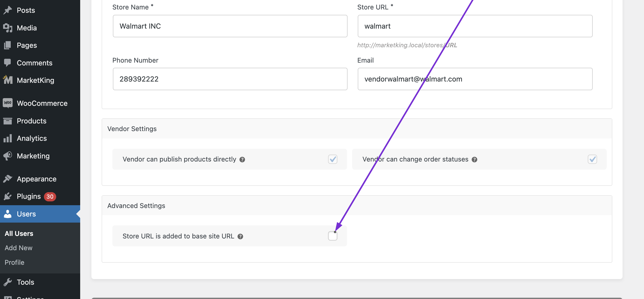Click the Products archive icon
The width and height of the screenshot is (644, 299).
click(8, 121)
